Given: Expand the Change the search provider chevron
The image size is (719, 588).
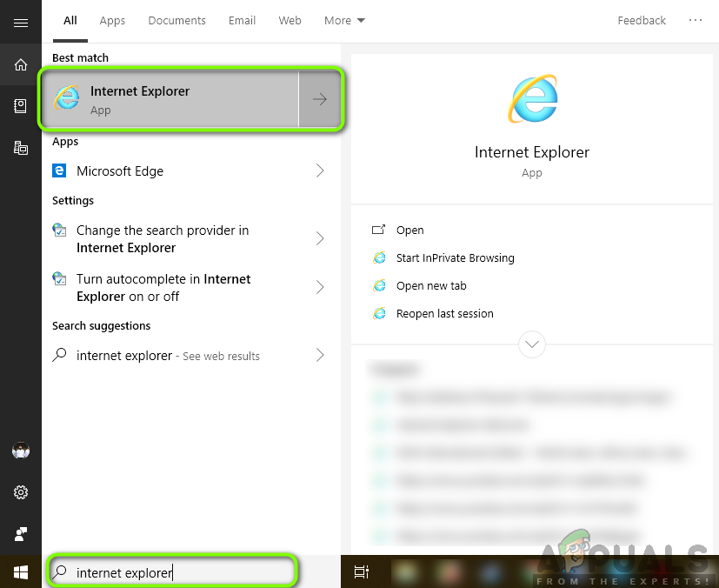Looking at the screenshot, I should tap(320, 238).
